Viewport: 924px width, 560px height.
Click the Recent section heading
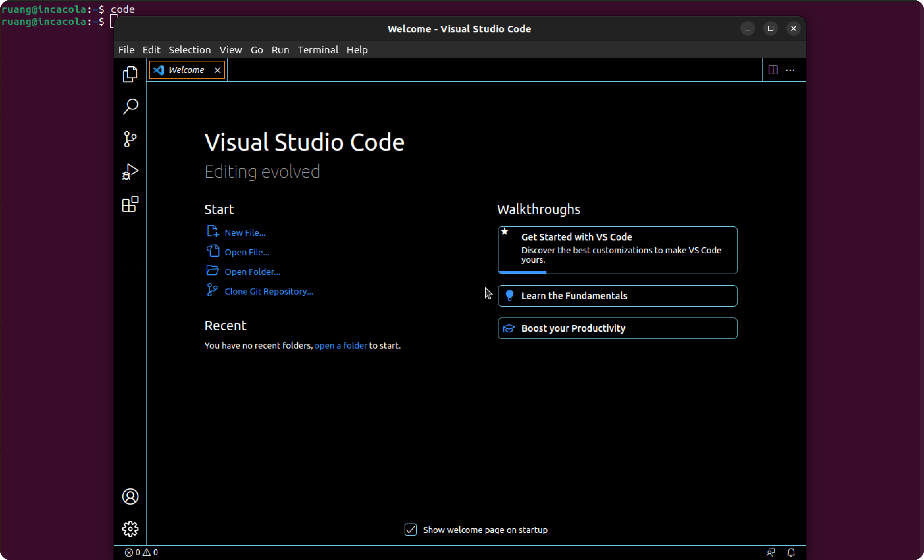pyautogui.click(x=225, y=326)
